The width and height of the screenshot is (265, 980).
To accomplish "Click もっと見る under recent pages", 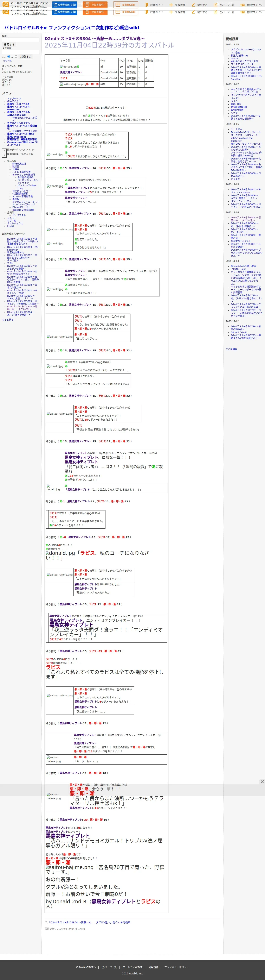I will pos(8,320).
